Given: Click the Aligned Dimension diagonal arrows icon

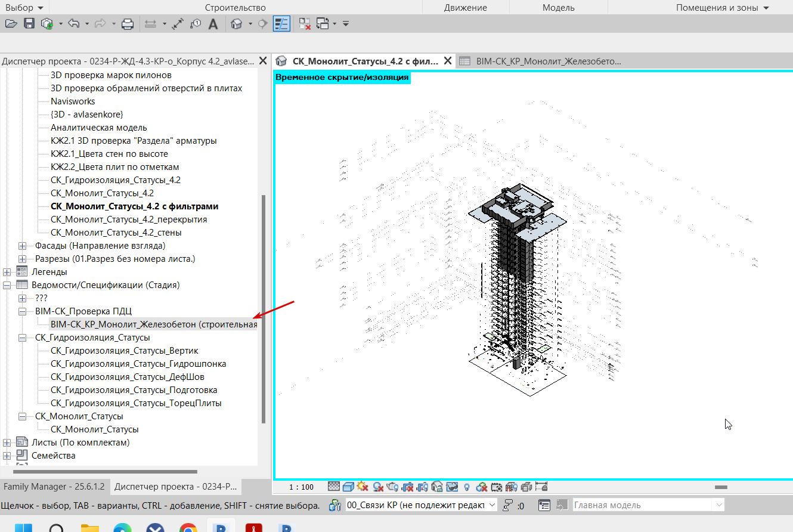Looking at the screenshot, I should click(x=177, y=24).
